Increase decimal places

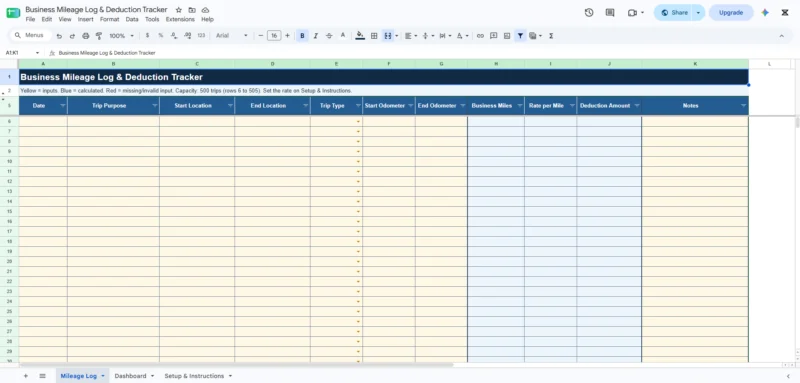[x=187, y=36]
